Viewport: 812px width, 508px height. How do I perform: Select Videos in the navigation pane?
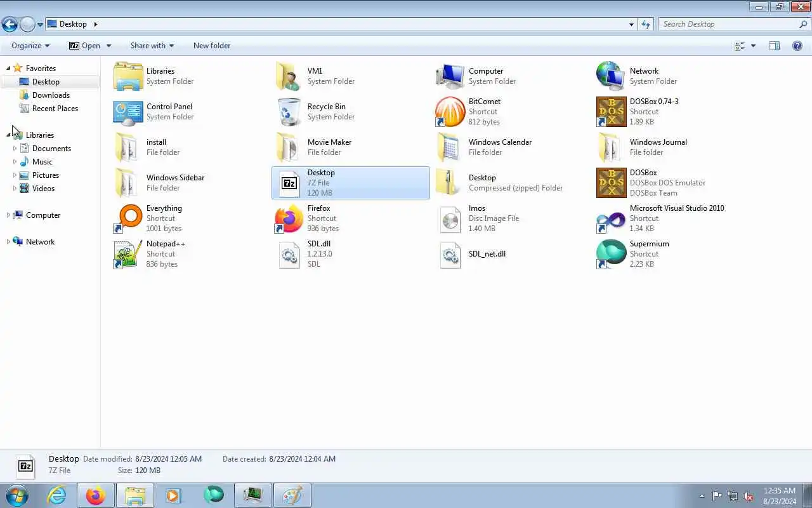pos(43,189)
